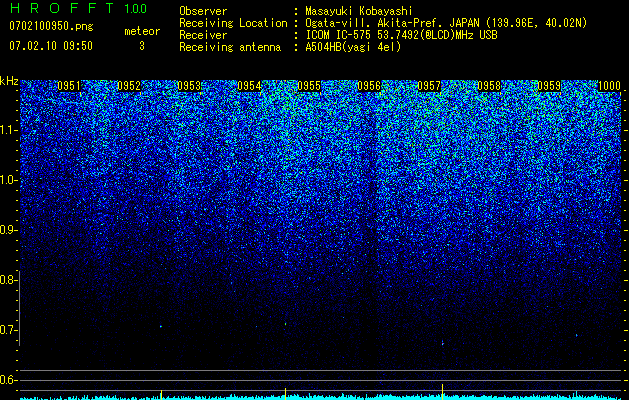Click the 0951 time label
The height and width of the screenshot is (400, 629).
click(x=69, y=86)
